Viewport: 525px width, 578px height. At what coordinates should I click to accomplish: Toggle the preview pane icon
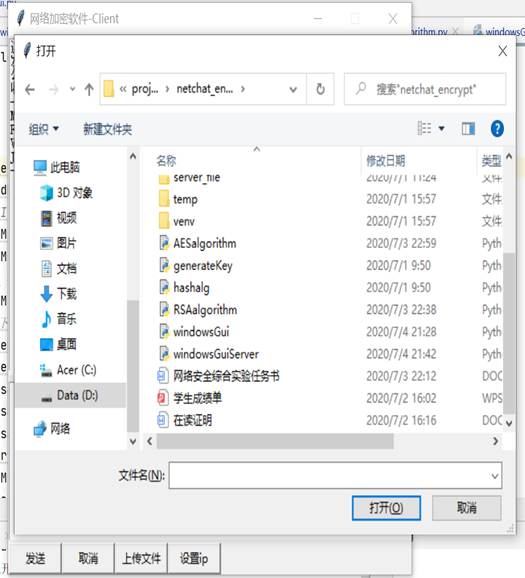468,129
